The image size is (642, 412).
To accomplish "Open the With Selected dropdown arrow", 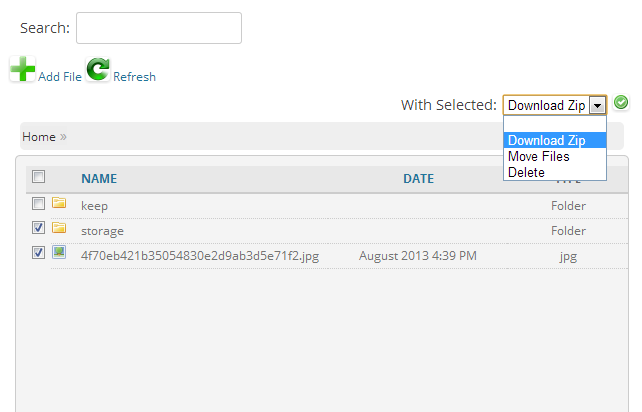I will tap(597, 105).
